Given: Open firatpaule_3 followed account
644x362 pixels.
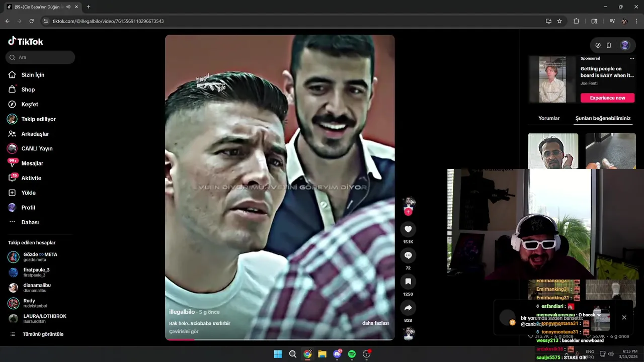Looking at the screenshot, I should click(37, 273).
